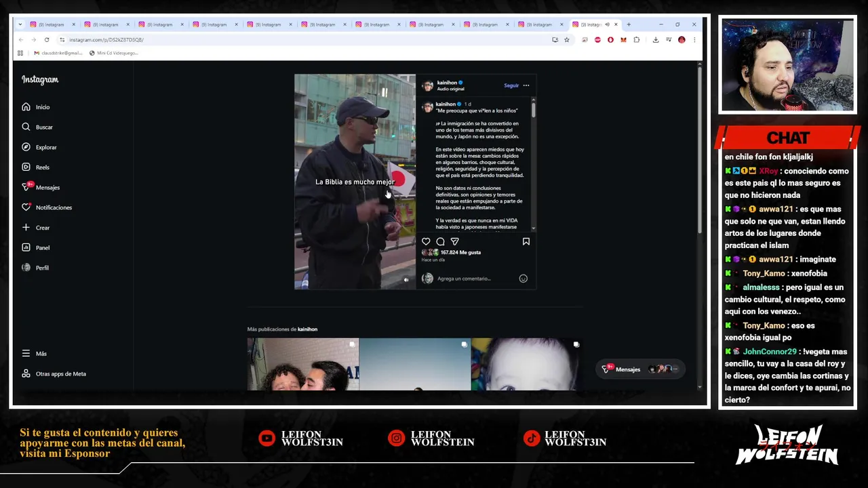This screenshot has width=868, height=488.
Task: Open kainihon username in post header
Action: [x=447, y=83]
